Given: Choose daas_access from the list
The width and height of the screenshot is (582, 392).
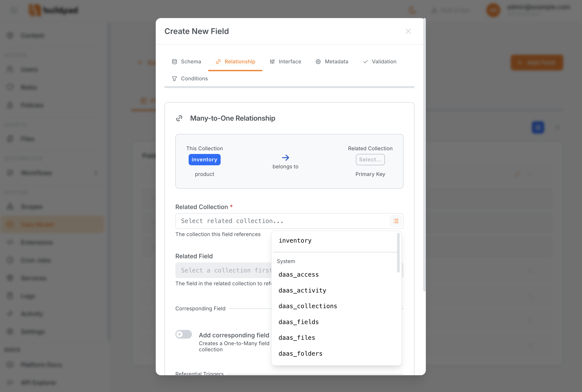Looking at the screenshot, I should click(x=335, y=274).
